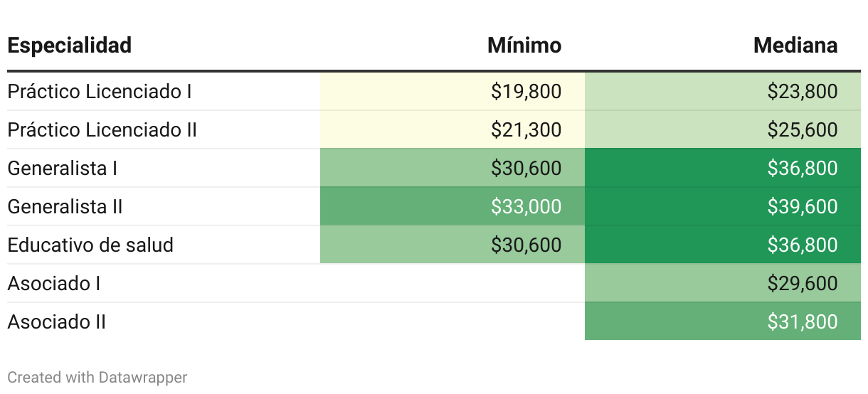Select the Generalista I row label
The height and width of the screenshot is (394, 868).
pyautogui.click(x=63, y=168)
